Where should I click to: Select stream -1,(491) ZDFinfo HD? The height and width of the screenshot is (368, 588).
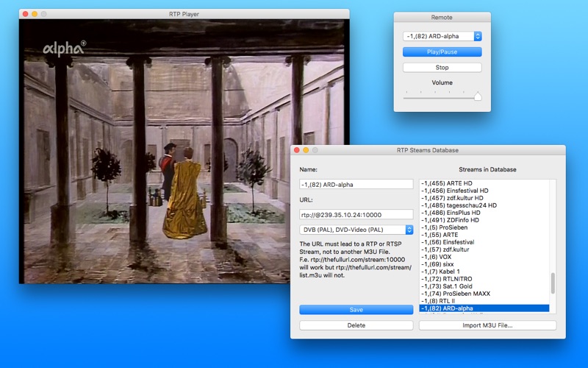(x=484, y=220)
